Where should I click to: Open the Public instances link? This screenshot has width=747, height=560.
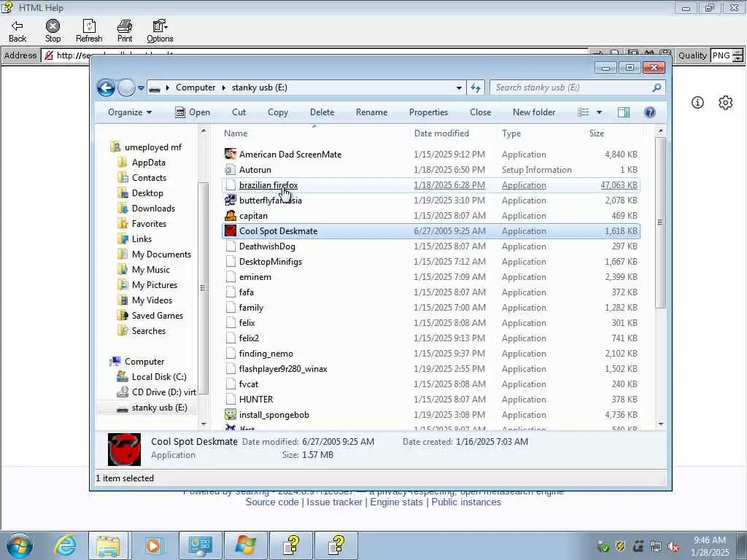click(x=466, y=502)
